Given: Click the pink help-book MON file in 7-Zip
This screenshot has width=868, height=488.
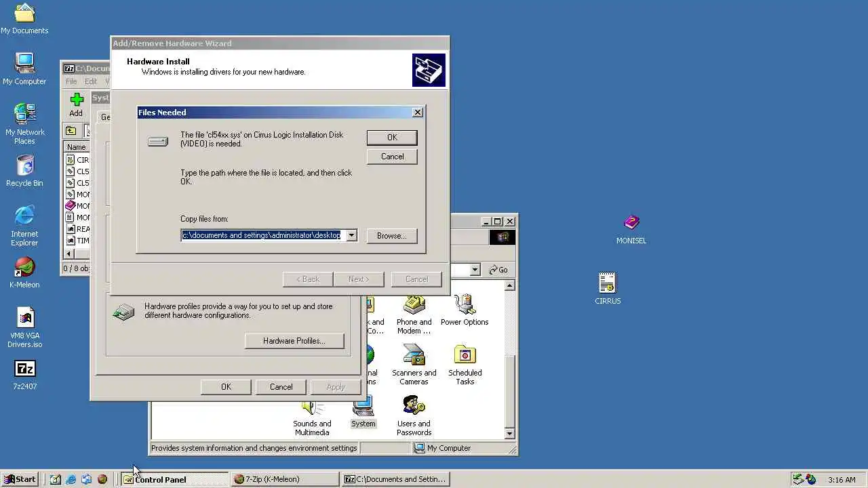Looking at the screenshot, I should coord(71,205).
